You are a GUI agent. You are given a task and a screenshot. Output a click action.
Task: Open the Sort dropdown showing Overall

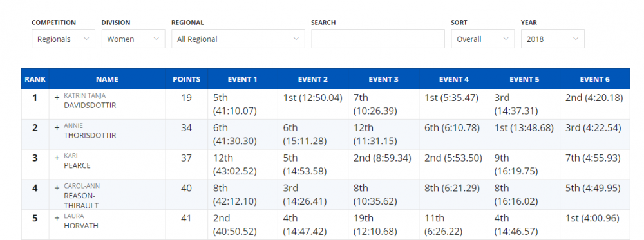tap(482, 39)
